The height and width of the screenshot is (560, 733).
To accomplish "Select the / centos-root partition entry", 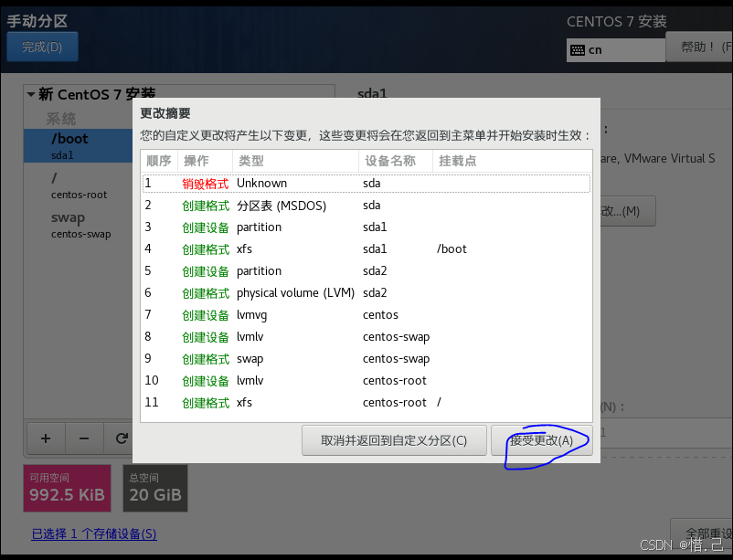I will click(78, 185).
